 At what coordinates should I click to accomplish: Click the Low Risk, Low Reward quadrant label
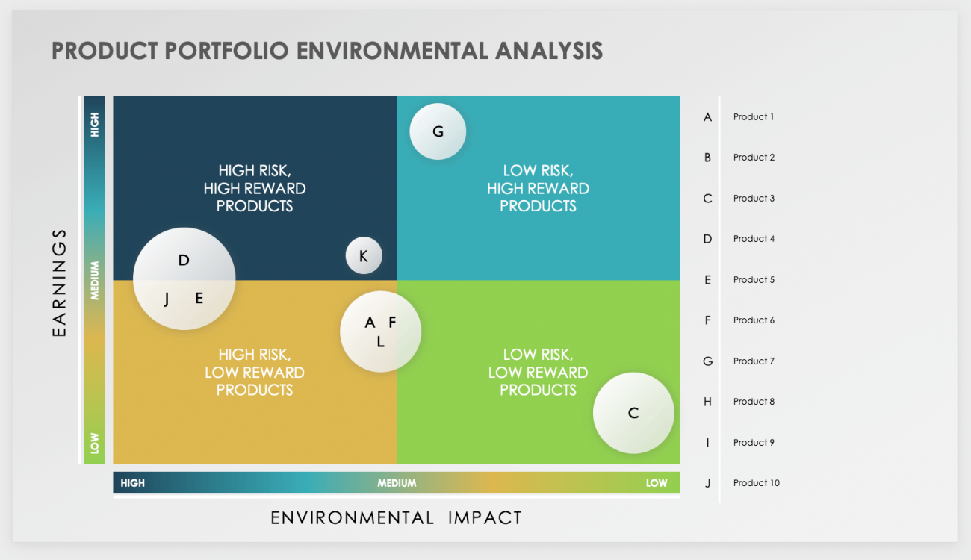(538, 372)
